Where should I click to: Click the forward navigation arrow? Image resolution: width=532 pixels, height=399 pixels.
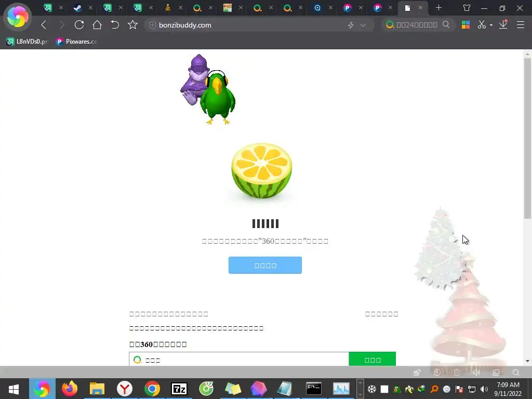point(61,25)
